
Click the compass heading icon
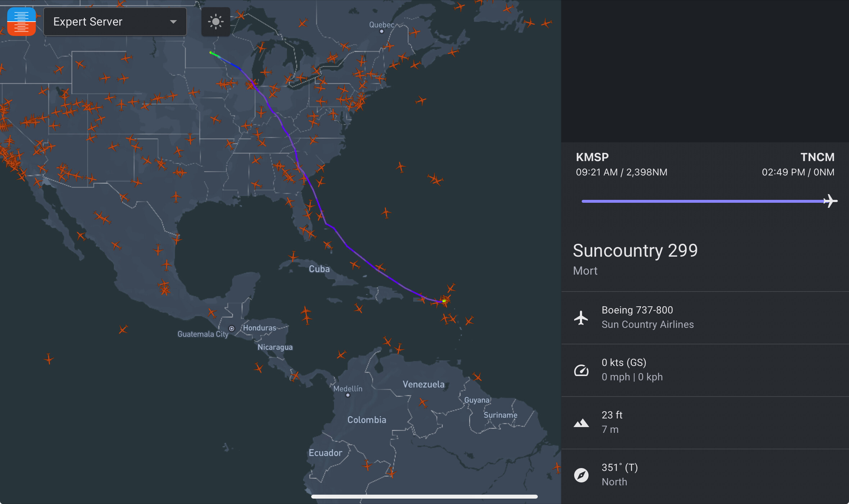(x=581, y=475)
